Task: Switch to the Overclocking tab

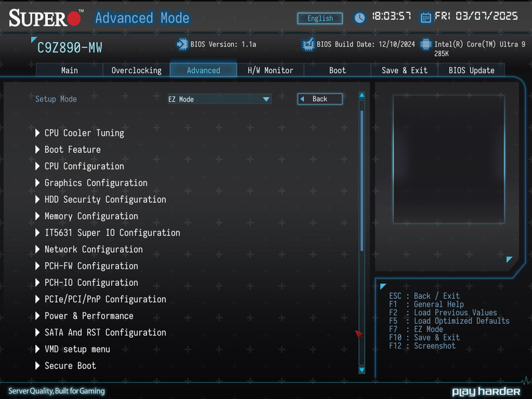Action: (136, 70)
